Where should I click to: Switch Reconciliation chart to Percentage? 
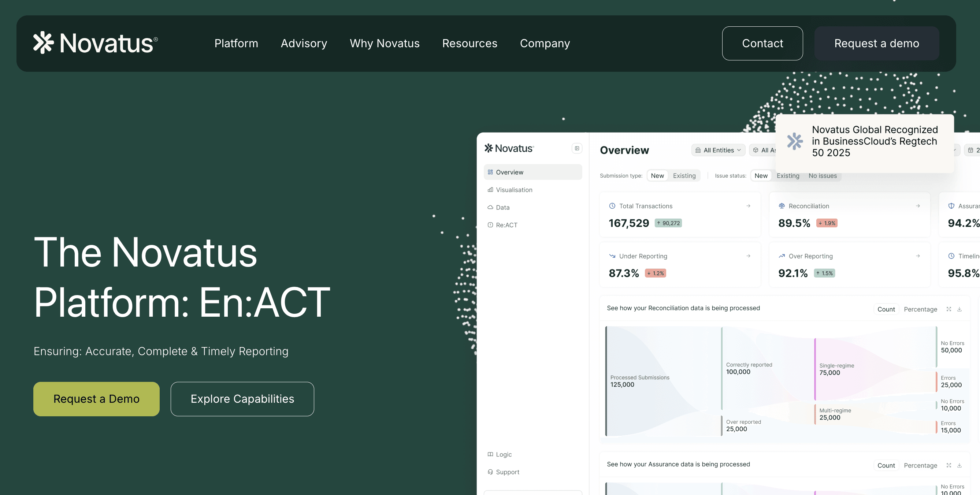tap(920, 309)
